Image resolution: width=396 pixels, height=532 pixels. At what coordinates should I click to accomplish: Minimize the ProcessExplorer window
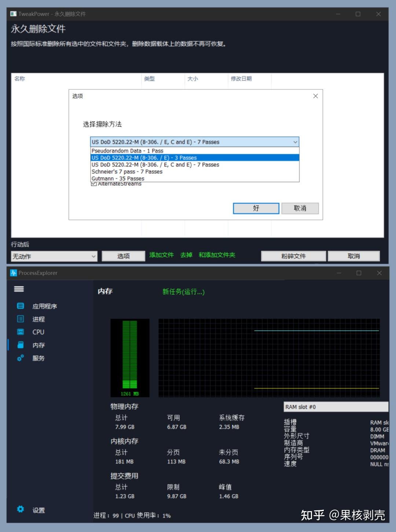(x=339, y=273)
